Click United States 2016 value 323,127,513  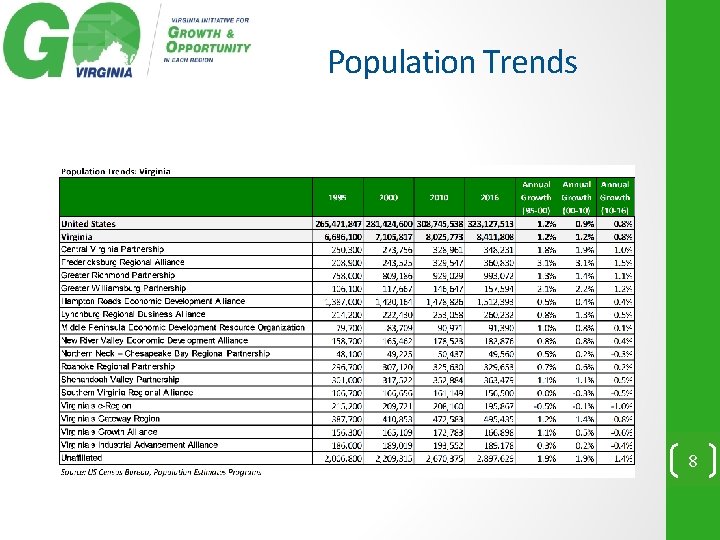(490, 224)
